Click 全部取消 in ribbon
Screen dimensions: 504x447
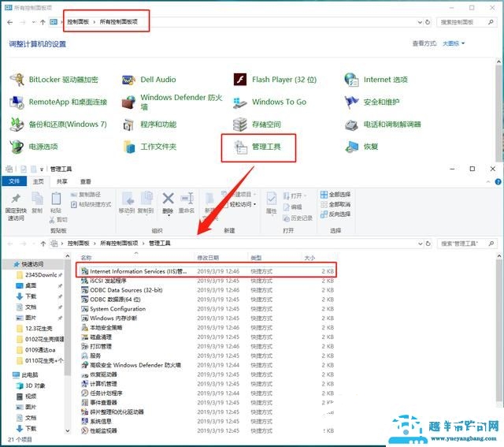click(335, 204)
